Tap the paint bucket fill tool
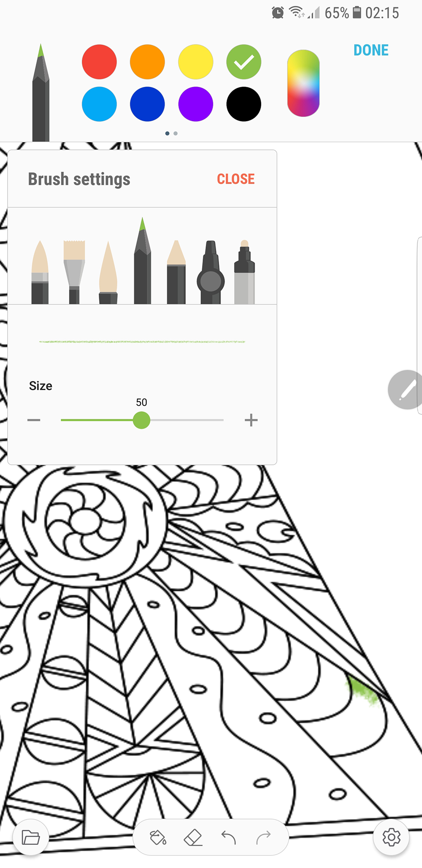This screenshot has width=422, height=868. [158, 837]
